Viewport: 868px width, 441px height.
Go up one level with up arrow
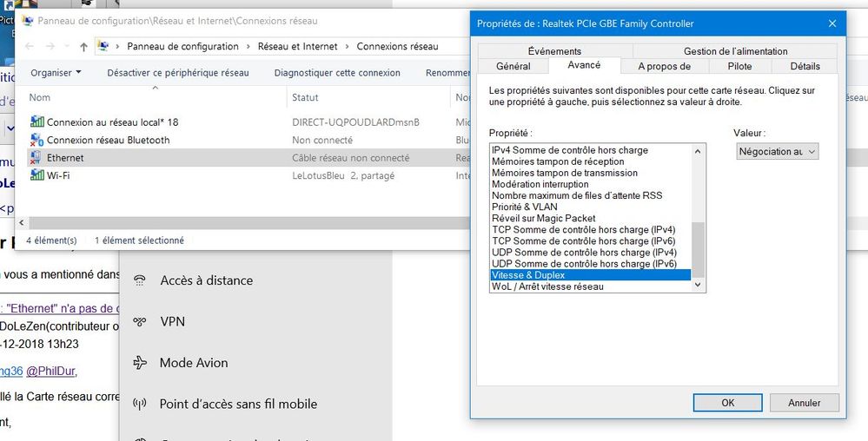83,47
